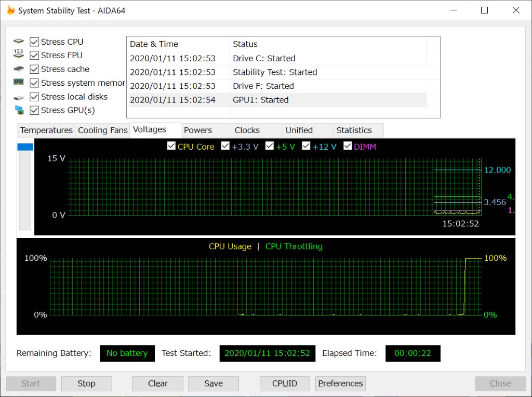Click the Date & Time column header
This screenshot has width=532, height=397.
click(179, 44)
